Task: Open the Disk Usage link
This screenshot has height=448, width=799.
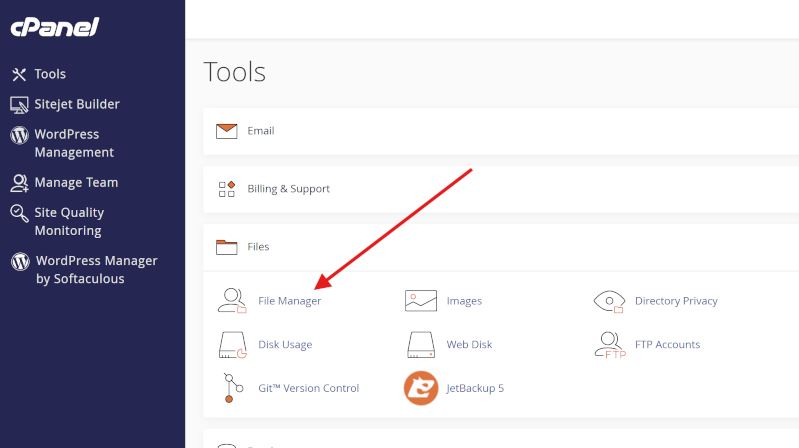Action: point(285,345)
